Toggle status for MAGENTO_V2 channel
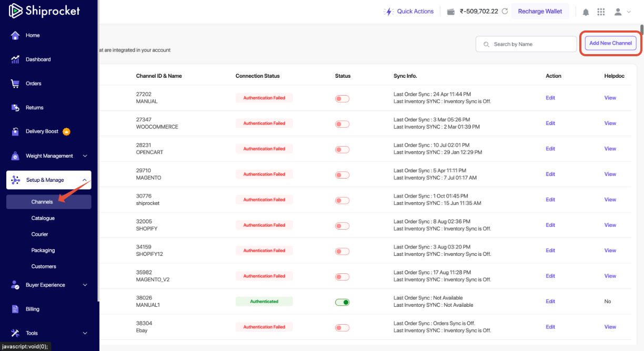This screenshot has height=351, width=644. point(342,277)
